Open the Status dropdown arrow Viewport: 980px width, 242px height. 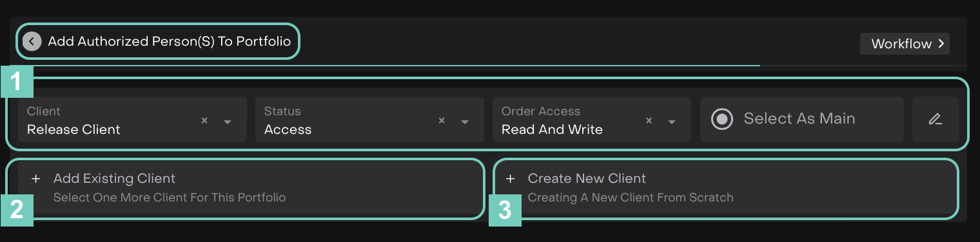click(x=465, y=122)
